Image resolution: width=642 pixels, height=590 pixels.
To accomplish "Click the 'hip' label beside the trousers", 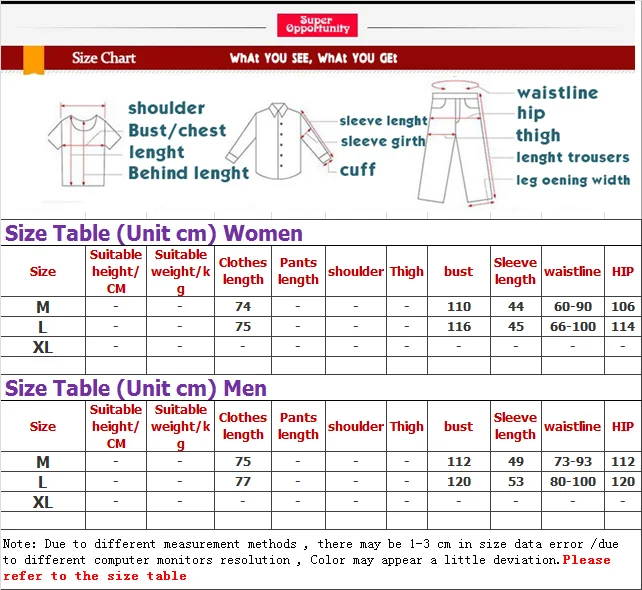I will [531, 113].
